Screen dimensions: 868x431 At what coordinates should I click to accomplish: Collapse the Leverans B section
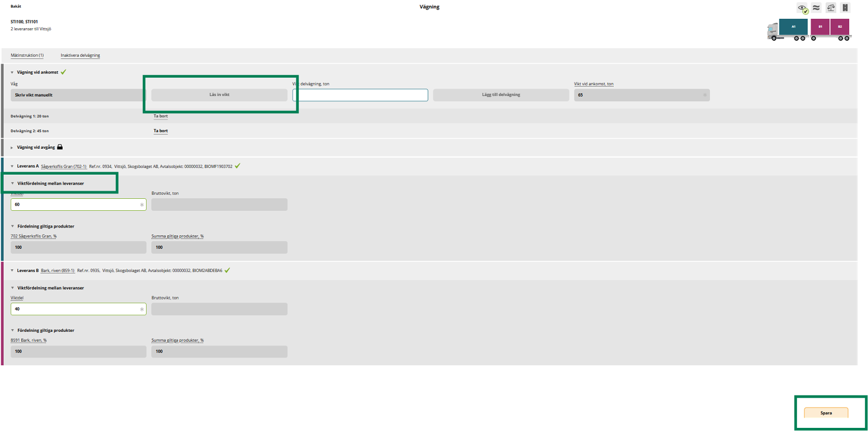click(x=12, y=271)
